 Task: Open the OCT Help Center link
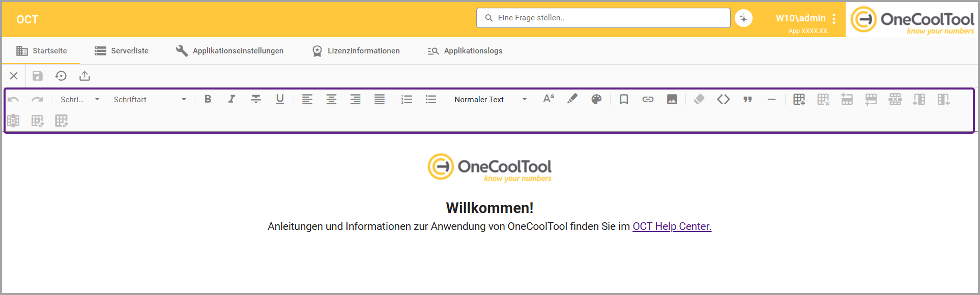(x=672, y=226)
